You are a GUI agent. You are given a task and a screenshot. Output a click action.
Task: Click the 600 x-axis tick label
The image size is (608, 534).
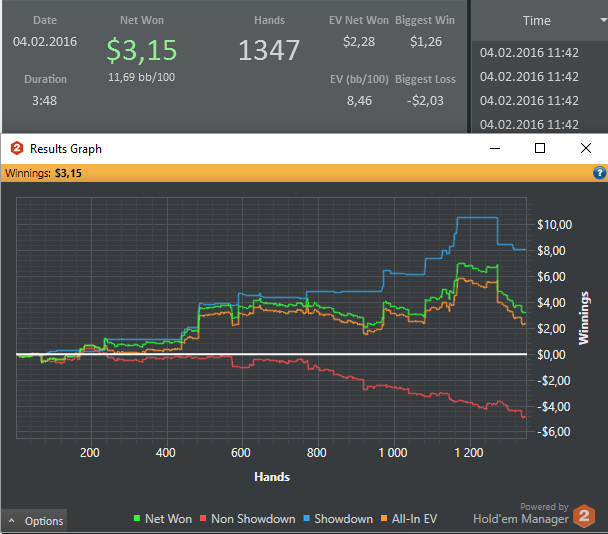pyautogui.click(x=241, y=453)
